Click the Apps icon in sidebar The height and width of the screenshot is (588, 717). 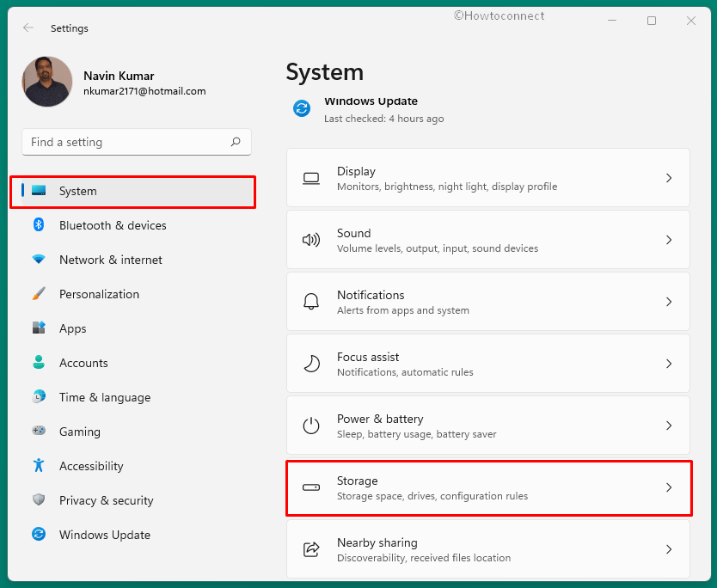tap(39, 328)
